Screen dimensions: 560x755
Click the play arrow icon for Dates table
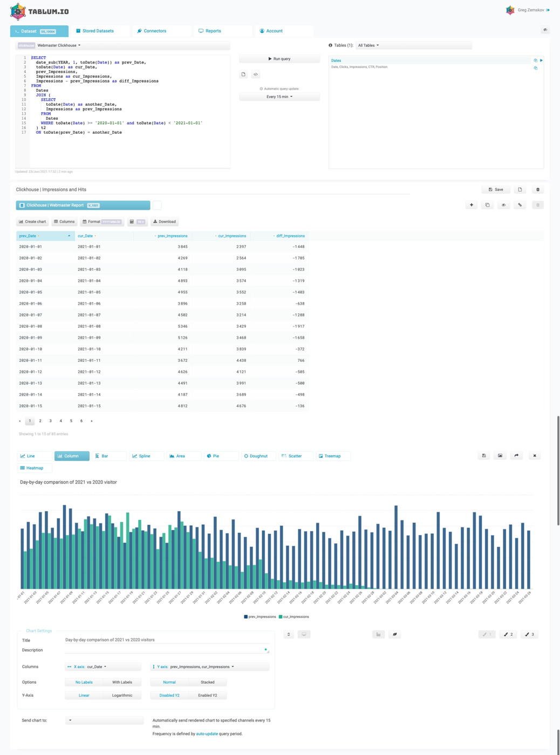(x=541, y=60)
